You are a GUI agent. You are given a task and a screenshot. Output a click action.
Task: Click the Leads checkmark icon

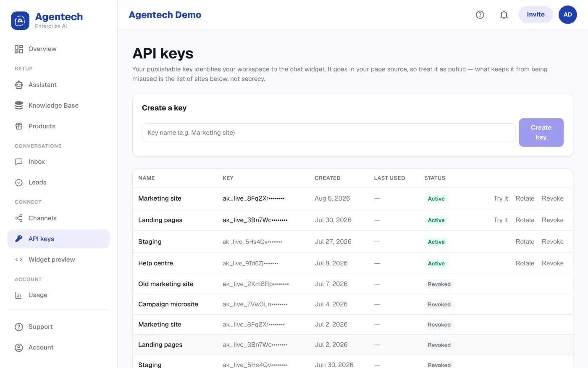[x=19, y=183]
